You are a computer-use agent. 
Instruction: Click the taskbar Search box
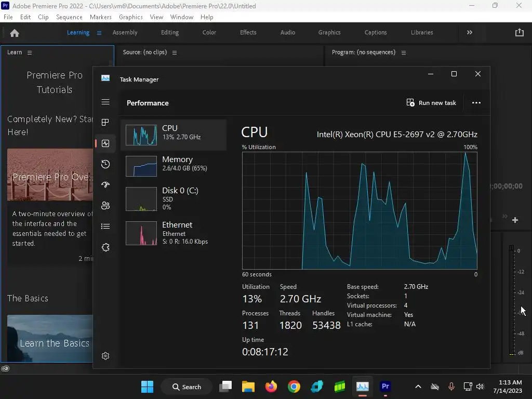(187, 387)
